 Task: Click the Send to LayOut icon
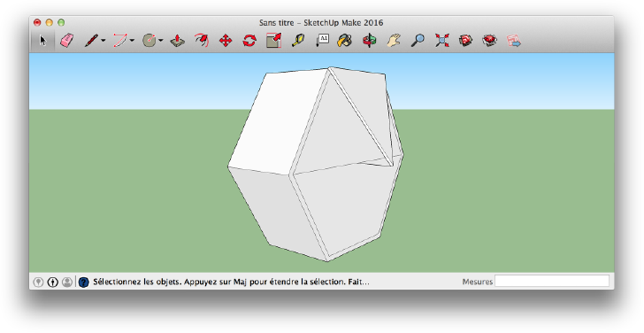point(514,40)
